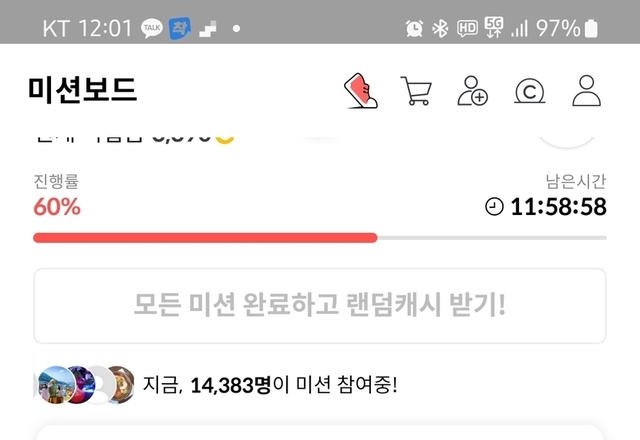Tap the 미션보드 title
640x440 pixels.
(x=82, y=90)
